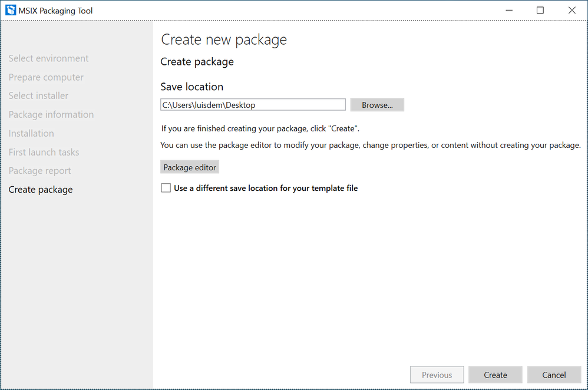The height and width of the screenshot is (390, 588).
Task: Go to Select environment step
Action: pos(48,58)
